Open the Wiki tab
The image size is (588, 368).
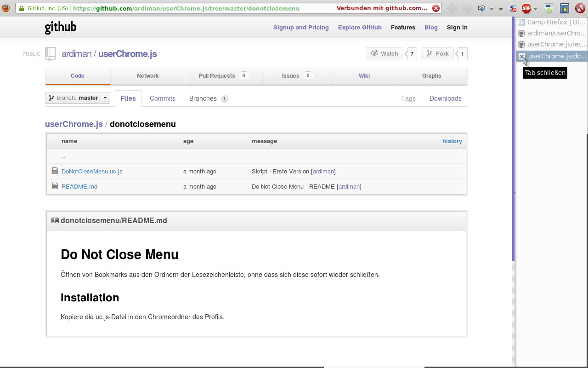coord(364,76)
